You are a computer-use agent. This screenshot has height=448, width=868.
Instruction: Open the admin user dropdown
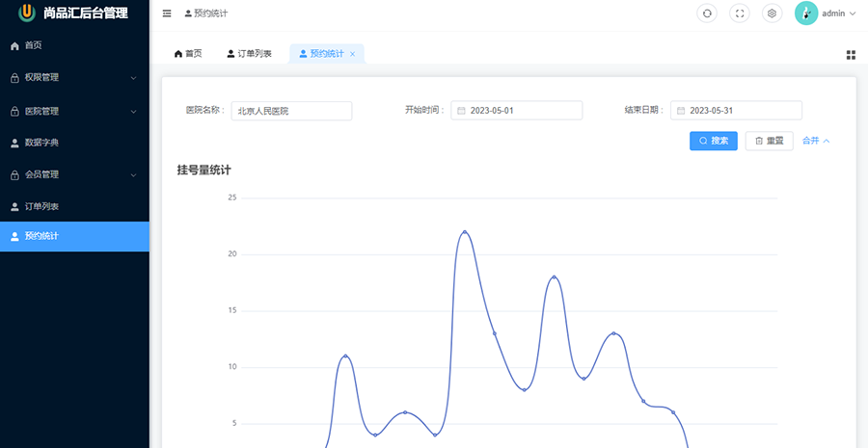[x=839, y=13]
